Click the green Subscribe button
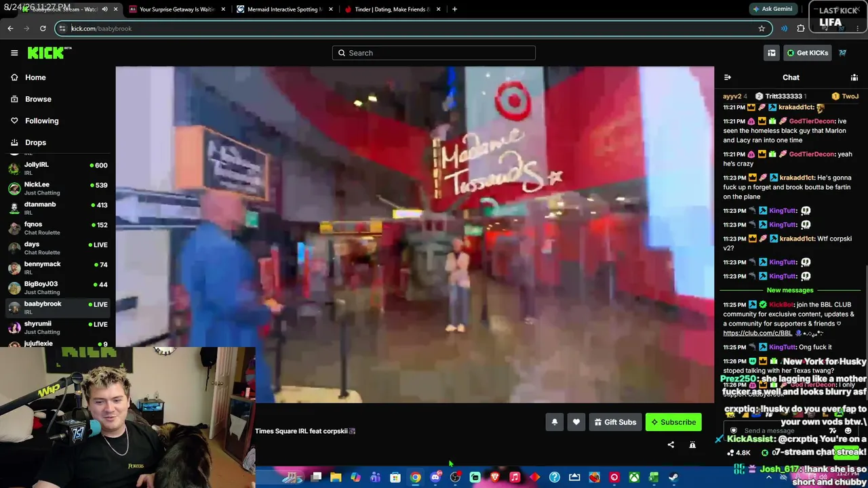 (673, 422)
